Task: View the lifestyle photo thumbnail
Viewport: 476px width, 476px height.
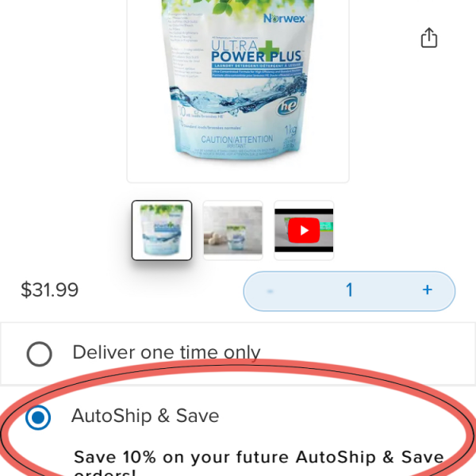Action: [232, 230]
